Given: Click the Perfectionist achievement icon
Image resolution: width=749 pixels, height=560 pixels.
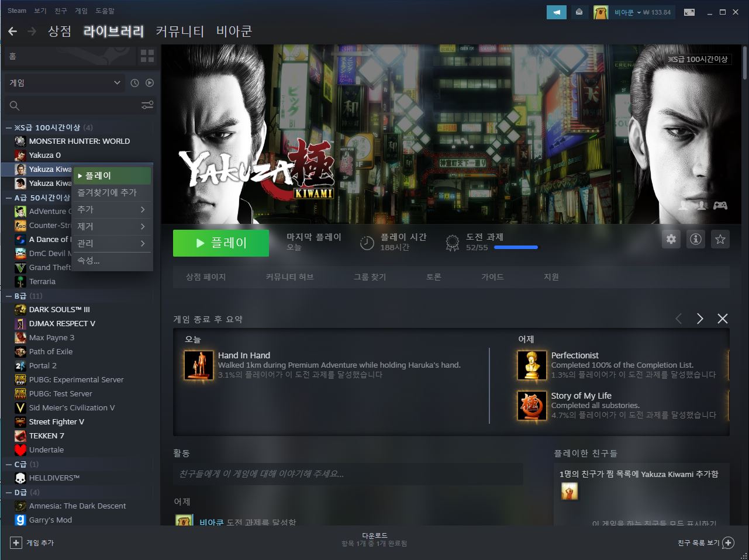Looking at the screenshot, I should click(532, 365).
